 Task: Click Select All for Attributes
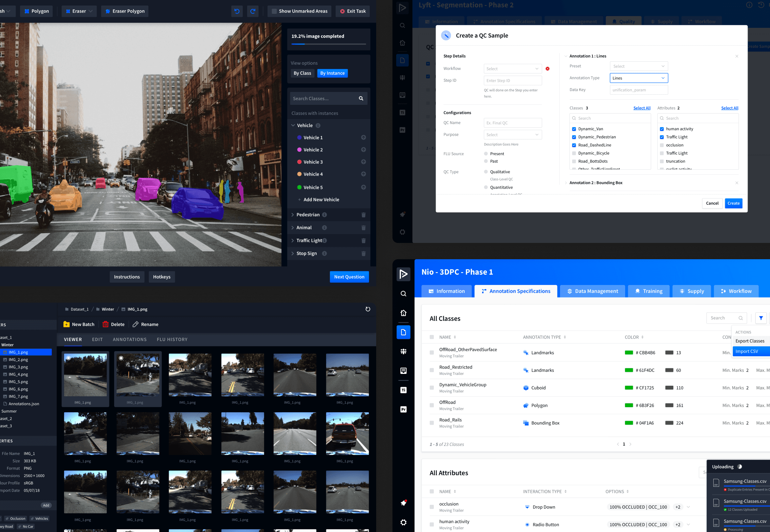tap(730, 108)
